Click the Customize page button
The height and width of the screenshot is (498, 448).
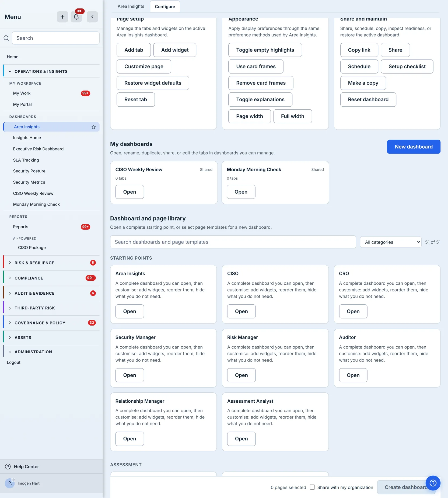coord(144,67)
